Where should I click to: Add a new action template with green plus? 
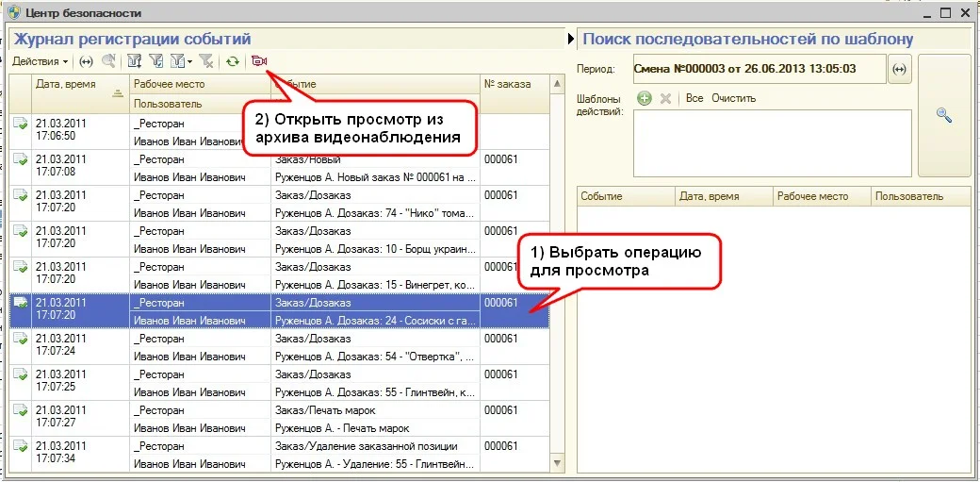click(645, 98)
